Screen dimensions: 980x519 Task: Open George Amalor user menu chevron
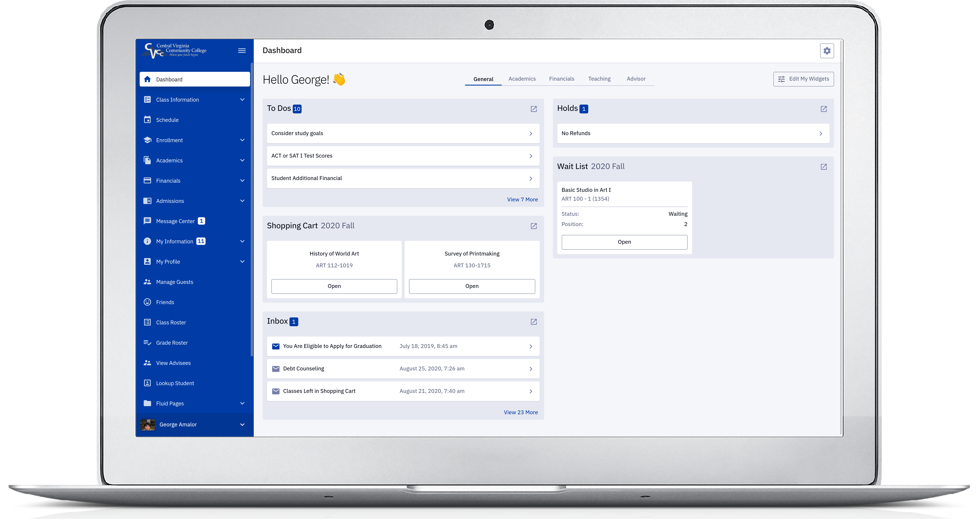pyautogui.click(x=242, y=424)
